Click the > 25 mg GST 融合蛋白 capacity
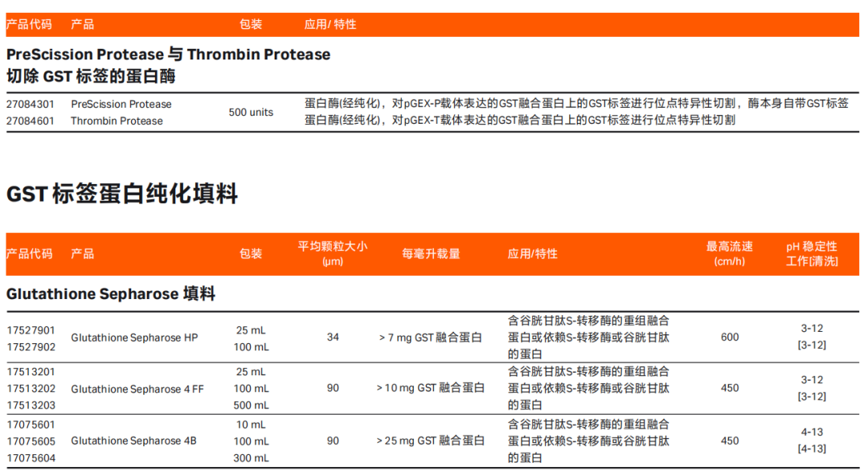This screenshot has width=868, height=475. (x=431, y=440)
